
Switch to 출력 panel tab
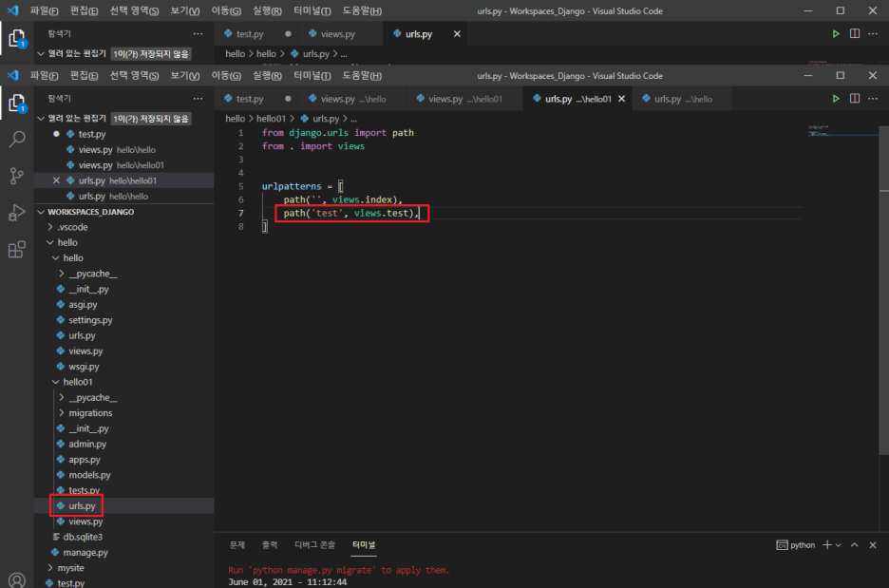point(270,545)
